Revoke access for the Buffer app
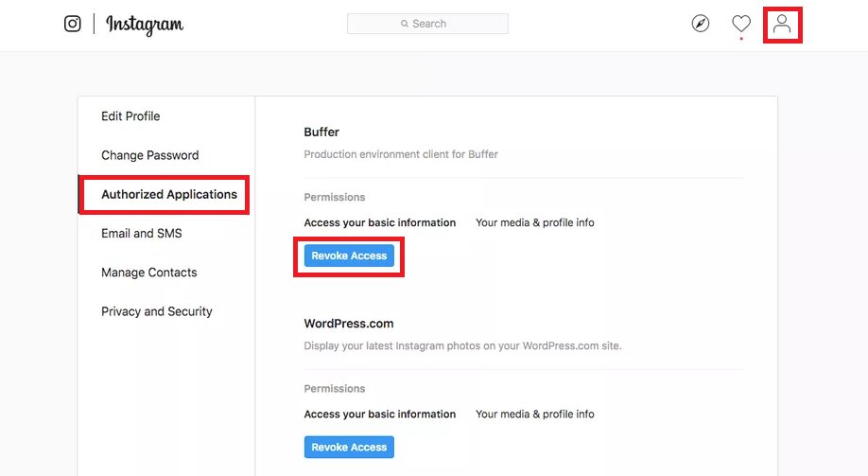868x476 pixels. tap(349, 256)
